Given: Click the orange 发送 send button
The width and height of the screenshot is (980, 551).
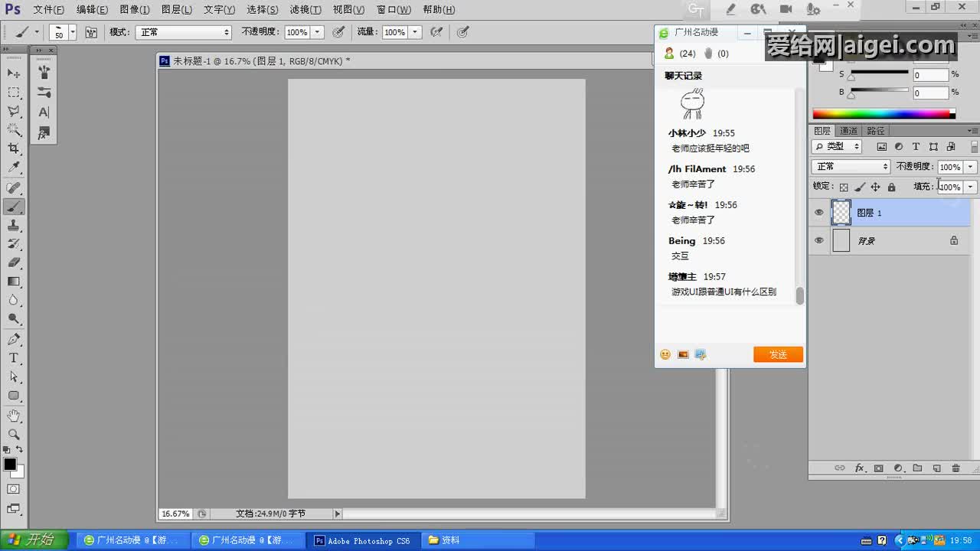Looking at the screenshot, I should click(x=778, y=354).
